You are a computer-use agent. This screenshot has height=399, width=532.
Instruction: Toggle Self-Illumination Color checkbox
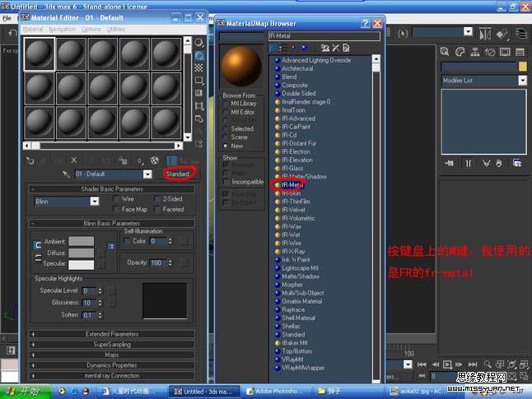127,241
